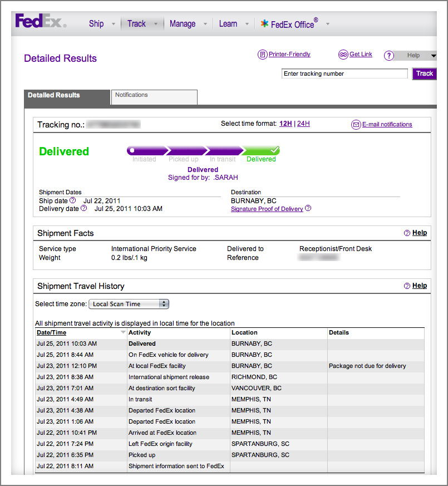Click the question mark icon beside the top Help menu
Screen dimensions: 448x486
[389, 56]
